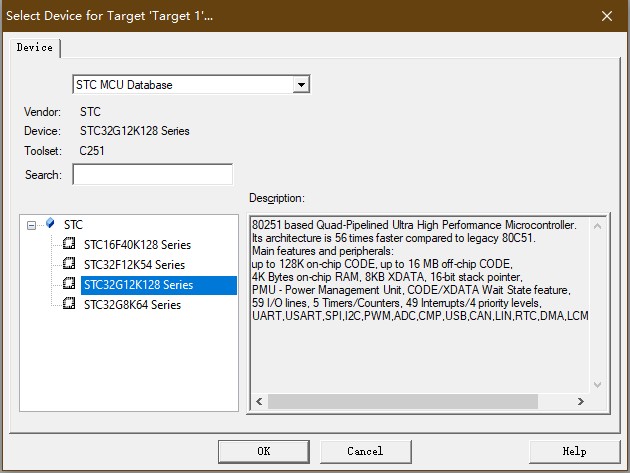
Task: Click the description line '59 I/O lines, 5 Timers/Counters'
Action: tap(397, 303)
